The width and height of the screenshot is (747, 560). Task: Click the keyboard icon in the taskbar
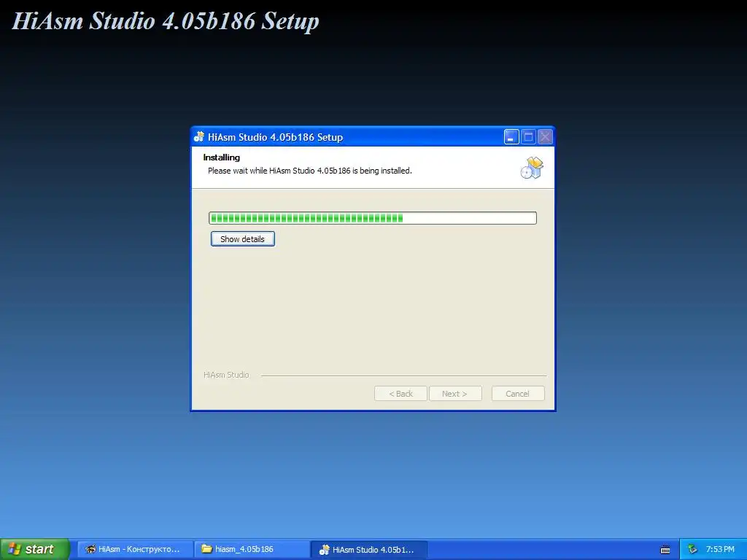click(x=665, y=550)
